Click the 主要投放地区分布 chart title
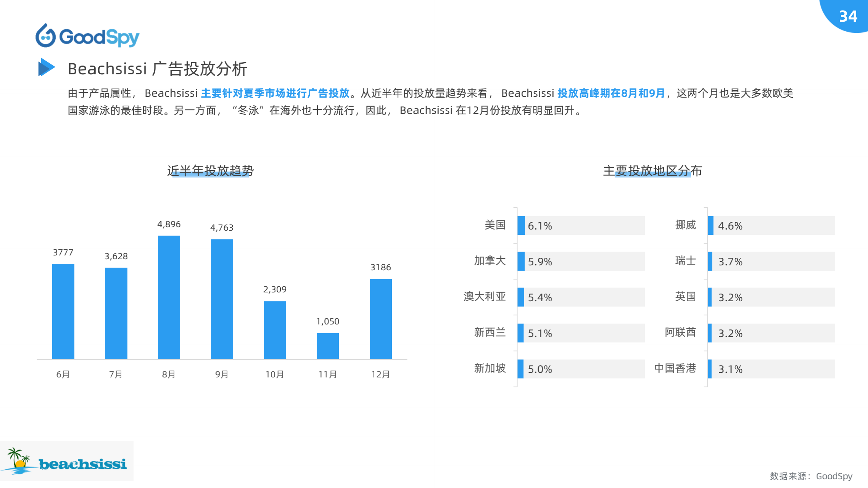The width and height of the screenshot is (868, 488). click(x=652, y=170)
